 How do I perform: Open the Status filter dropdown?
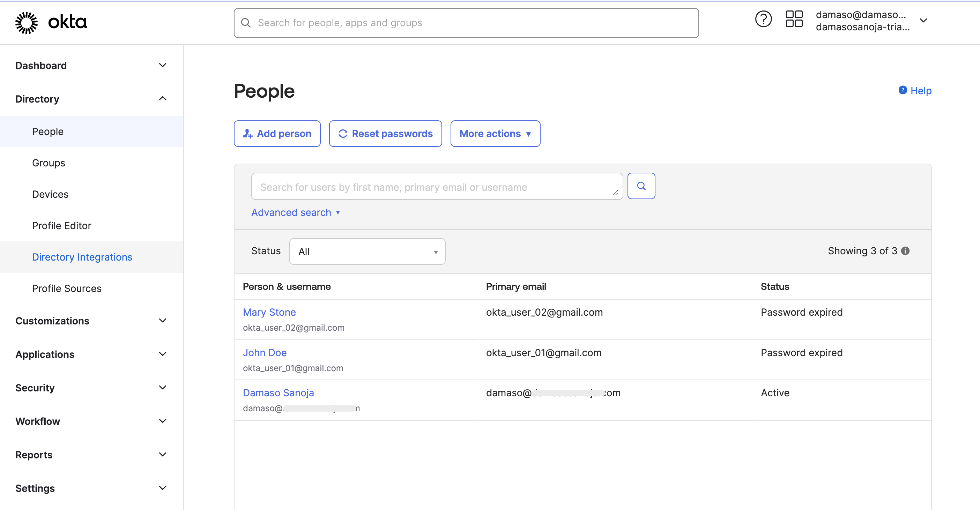367,252
